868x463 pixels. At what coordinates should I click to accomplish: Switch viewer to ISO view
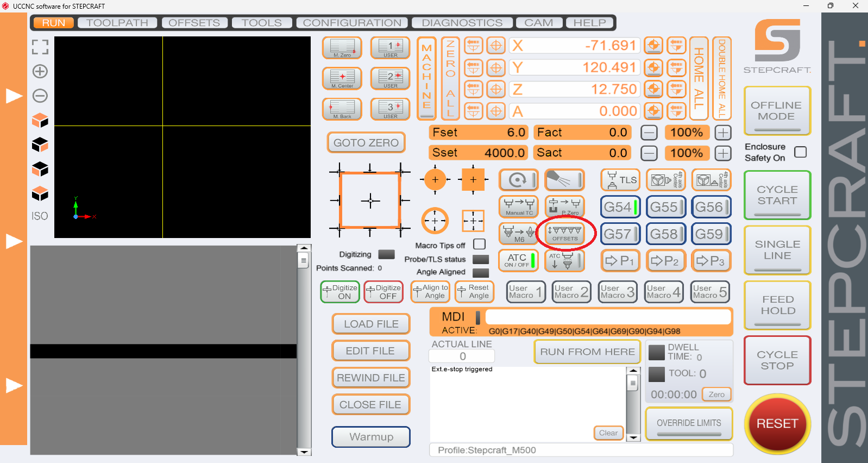(x=40, y=216)
